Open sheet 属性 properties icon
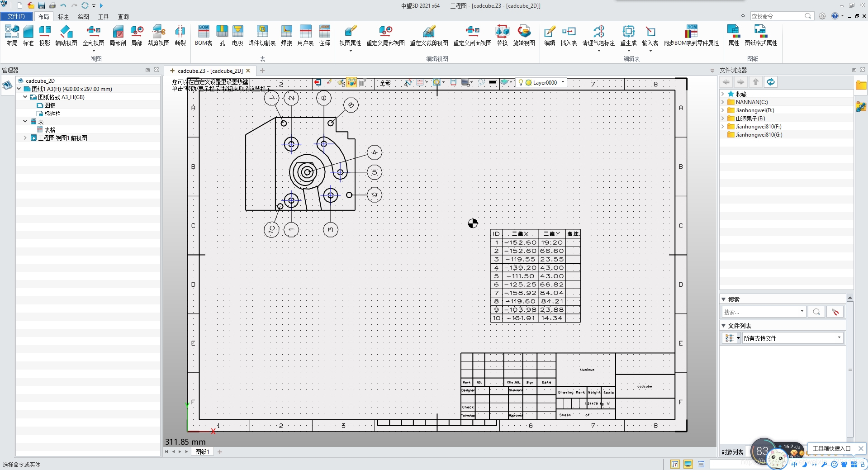 [734, 35]
